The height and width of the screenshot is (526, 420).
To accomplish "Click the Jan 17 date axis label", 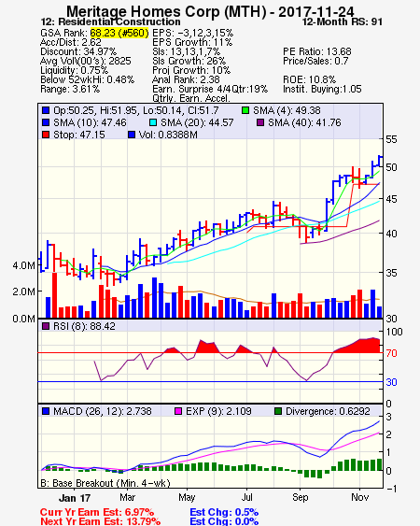I will tap(75, 498).
